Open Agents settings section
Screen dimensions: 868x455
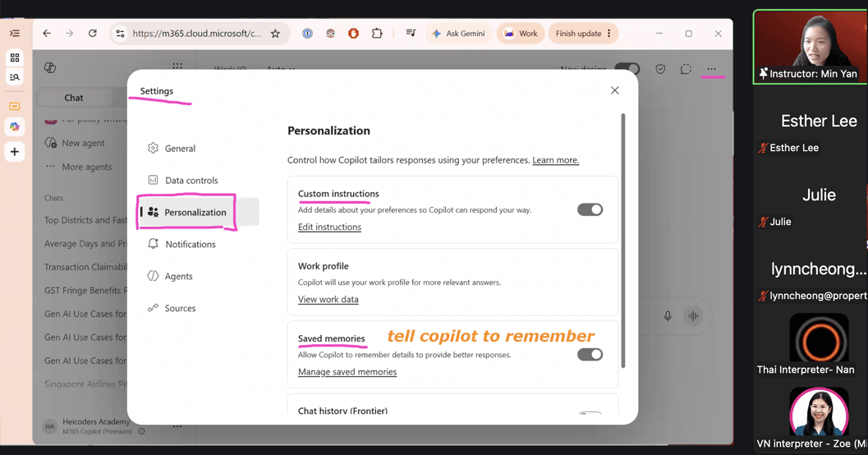point(198,276)
